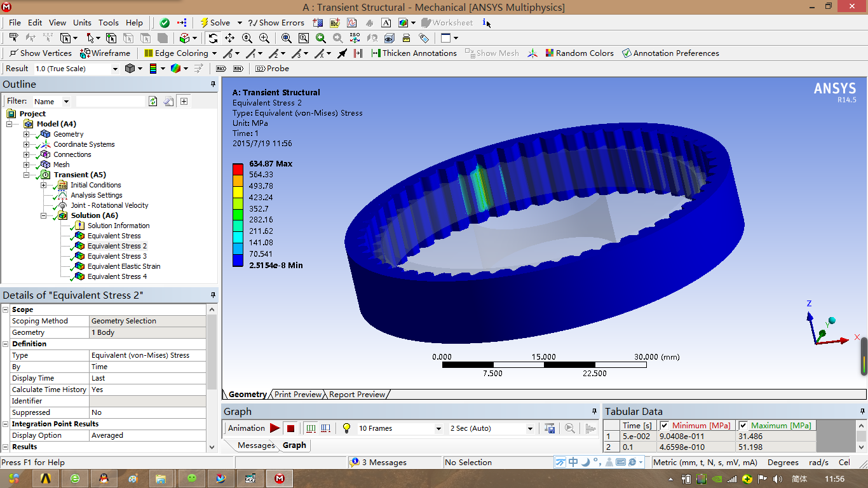Open the Units menu
The image size is (868, 488).
82,22
